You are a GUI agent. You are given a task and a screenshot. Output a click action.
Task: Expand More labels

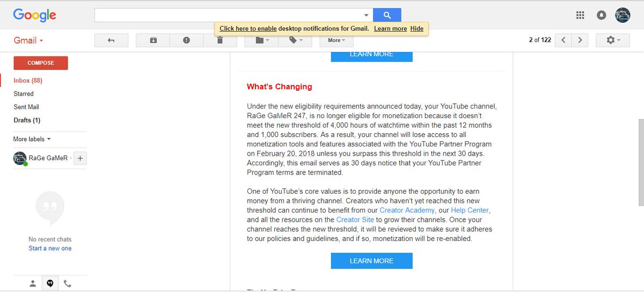tap(32, 139)
